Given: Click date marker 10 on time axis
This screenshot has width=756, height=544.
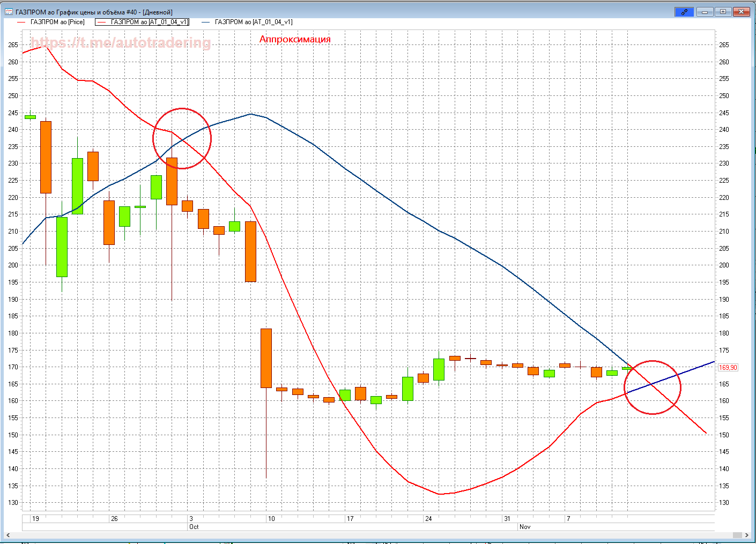Looking at the screenshot, I should point(271,519).
